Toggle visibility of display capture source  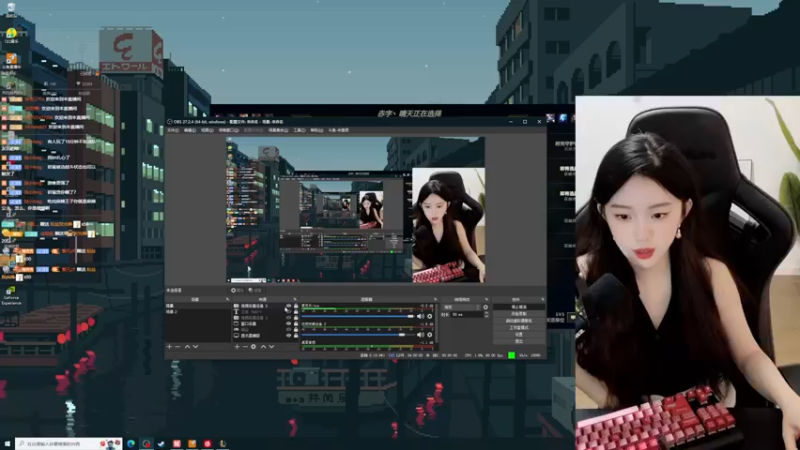point(289,336)
